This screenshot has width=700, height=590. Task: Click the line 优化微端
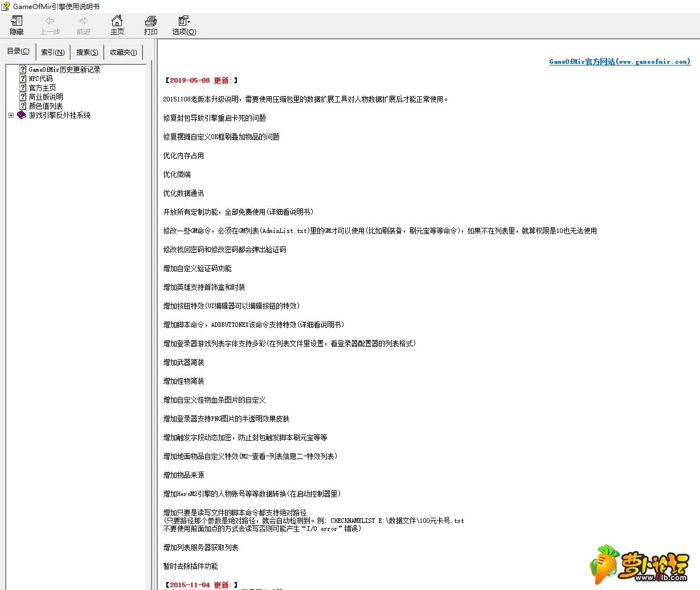[x=177, y=174]
